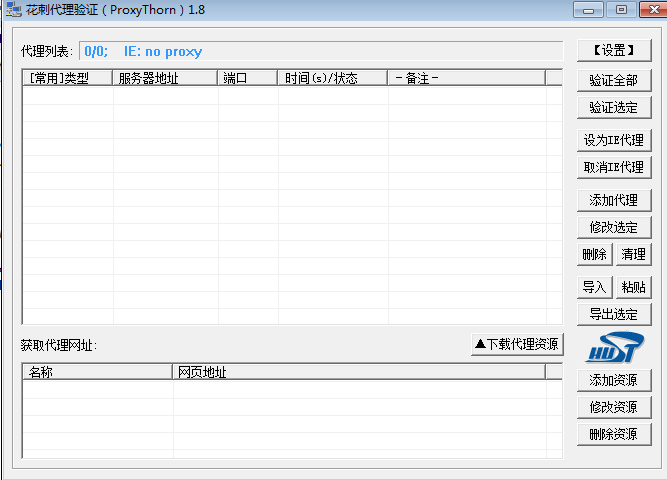Click 导出选定 to export selected

(x=614, y=314)
